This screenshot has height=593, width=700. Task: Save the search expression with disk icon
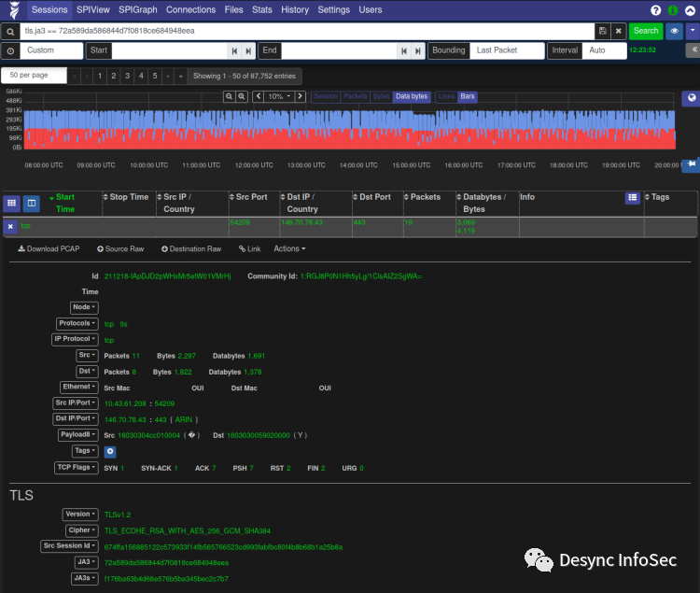point(602,31)
